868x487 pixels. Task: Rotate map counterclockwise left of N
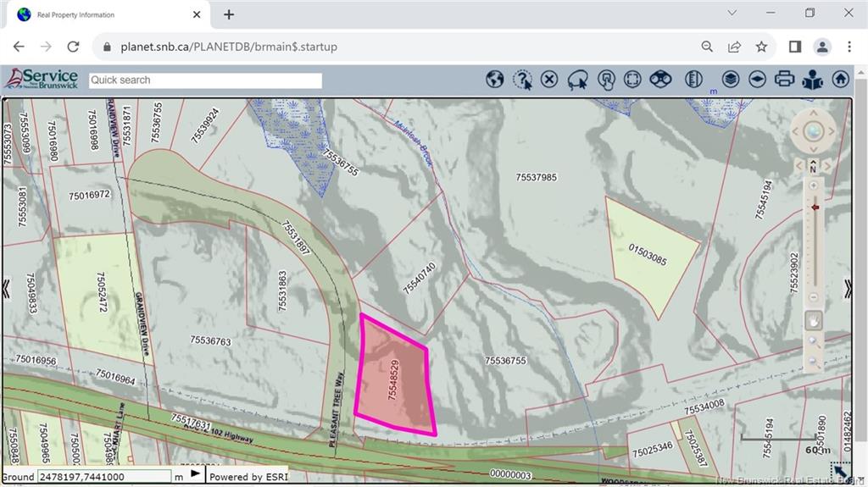click(798, 165)
